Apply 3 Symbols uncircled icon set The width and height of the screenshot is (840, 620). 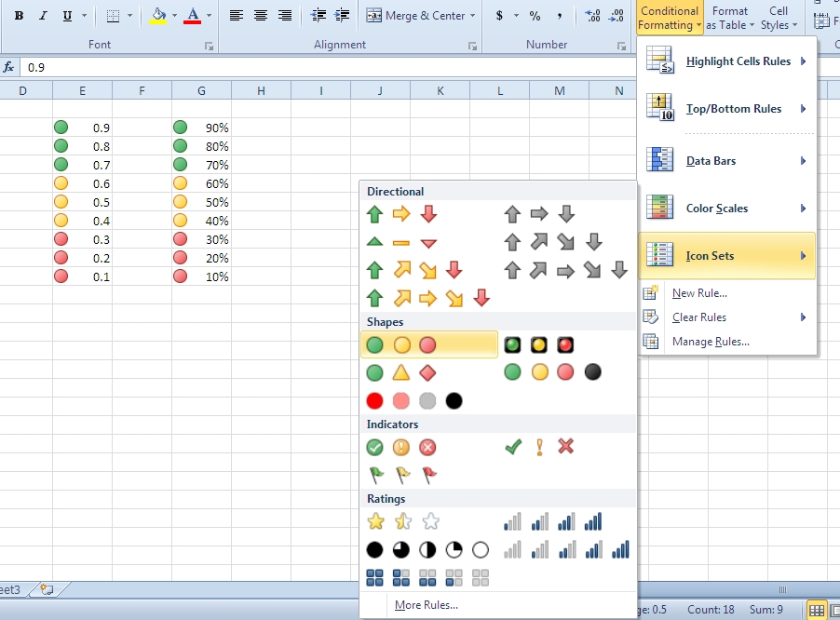(539, 447)
